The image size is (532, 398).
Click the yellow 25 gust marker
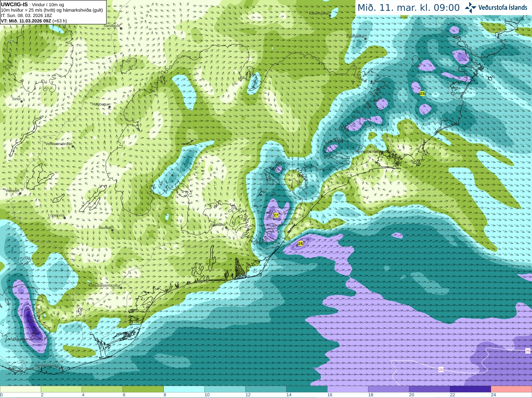(x=422, y=93)
